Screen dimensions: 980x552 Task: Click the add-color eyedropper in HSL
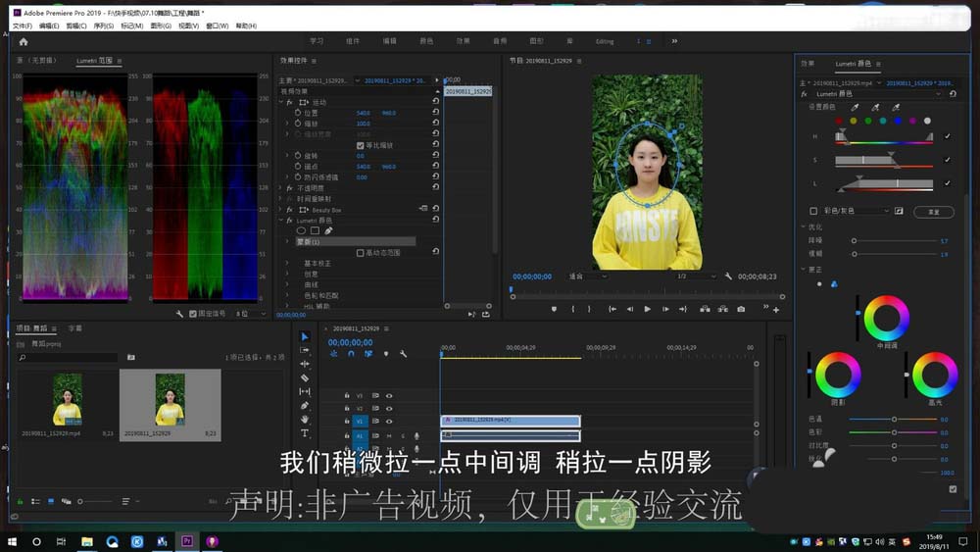pyautogui.click(x=875, y=108)
